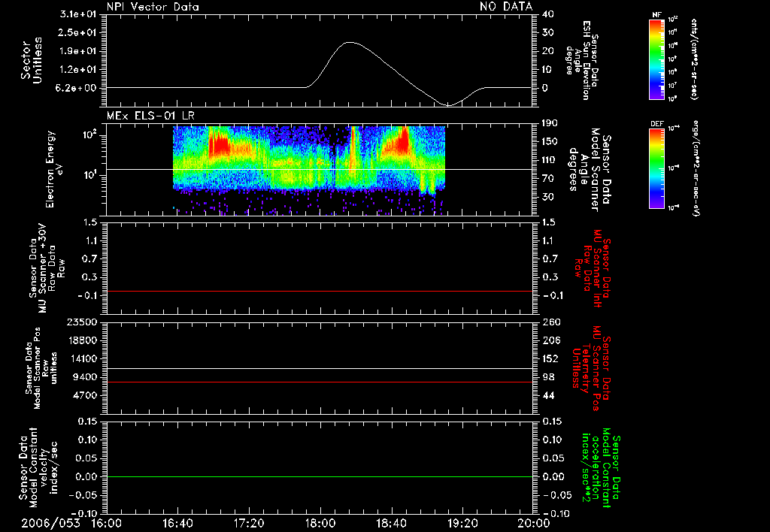
Task: Click the NF rainbow color bar
Action: (x=656, y=59)
